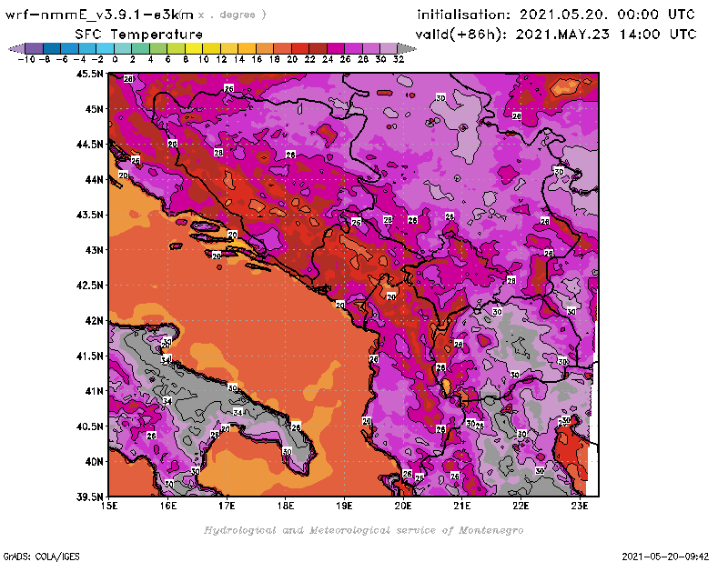The image size is (728, 562).
Task: Click the light purple below -10 legend arrow
Action: (x=16, y=48)
